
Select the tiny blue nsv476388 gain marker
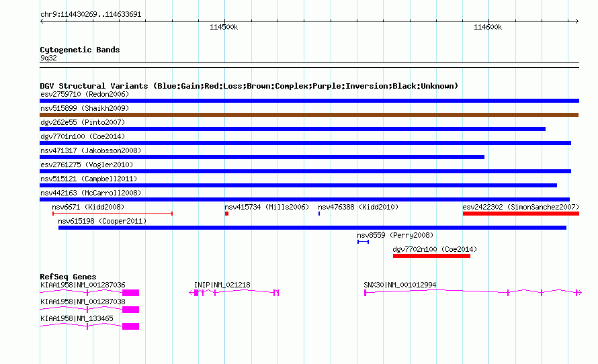pos(319,214)
